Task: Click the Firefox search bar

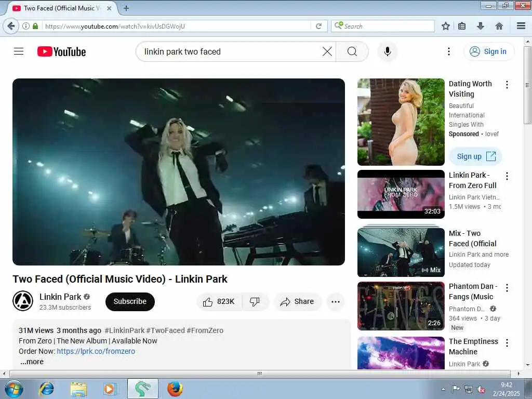Action: point(383,26)
